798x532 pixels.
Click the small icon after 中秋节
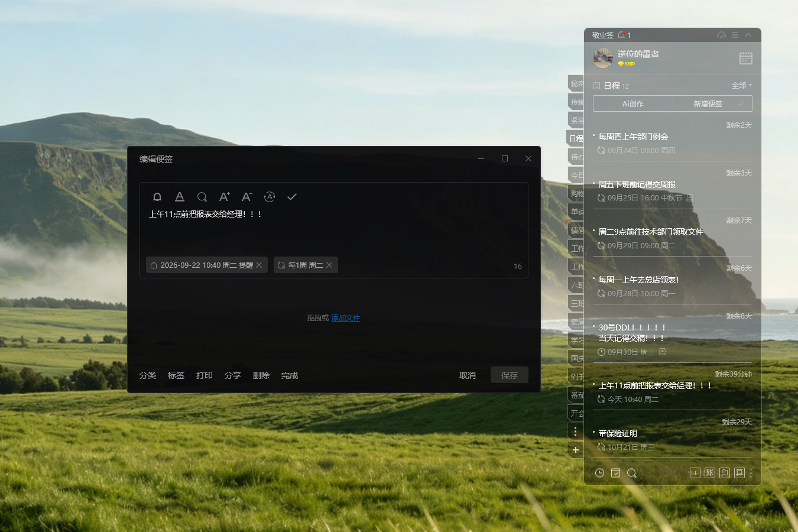[690, 198]
